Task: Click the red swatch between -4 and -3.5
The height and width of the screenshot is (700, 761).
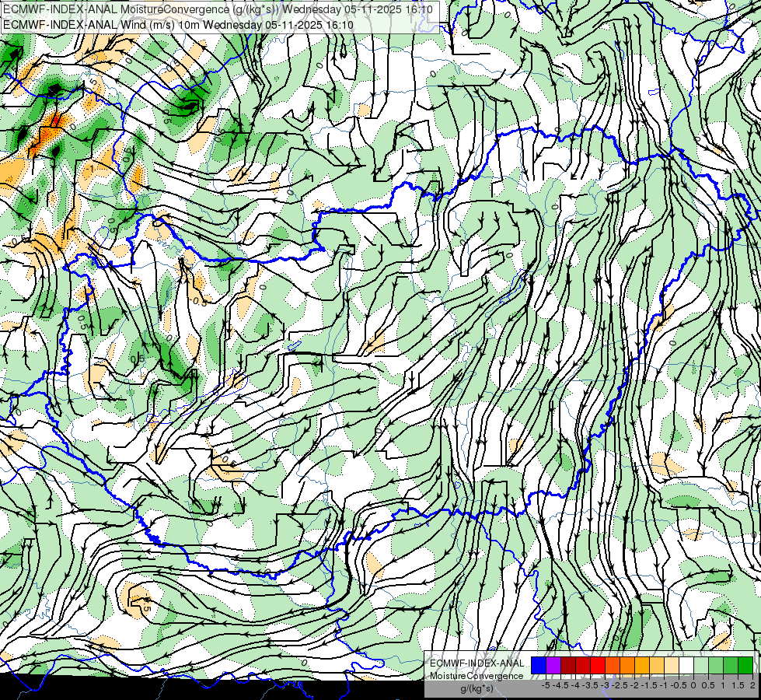Action: point(583,665)
